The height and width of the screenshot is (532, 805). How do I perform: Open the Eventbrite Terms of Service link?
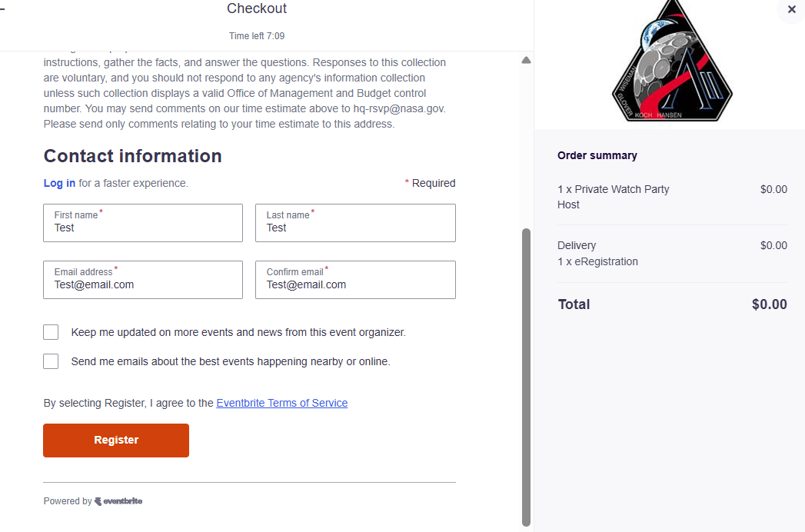[281, 403]
